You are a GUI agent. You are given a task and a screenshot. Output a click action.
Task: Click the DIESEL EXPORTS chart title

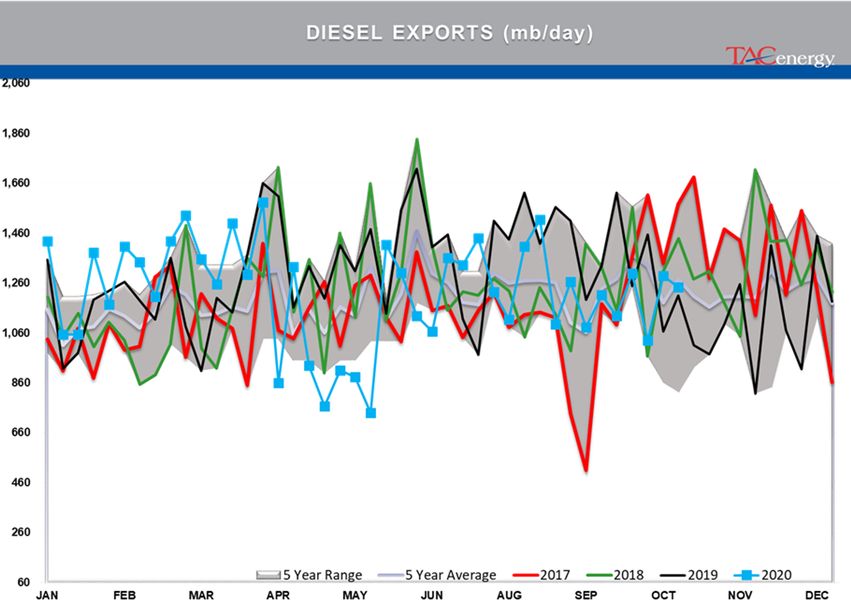click(449, 33)
